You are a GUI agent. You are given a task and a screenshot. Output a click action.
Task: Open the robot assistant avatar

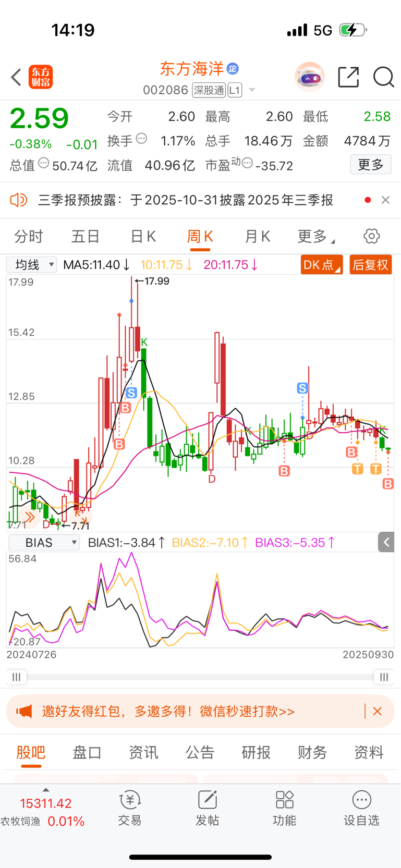[x=310, y=77]
